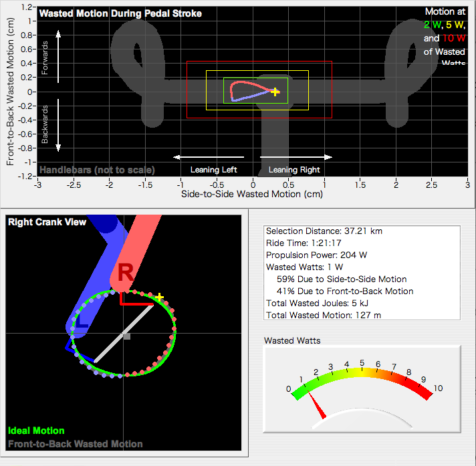Click the gray 'Front-to-Back Wasted Motion' legend

coord(76,444)
